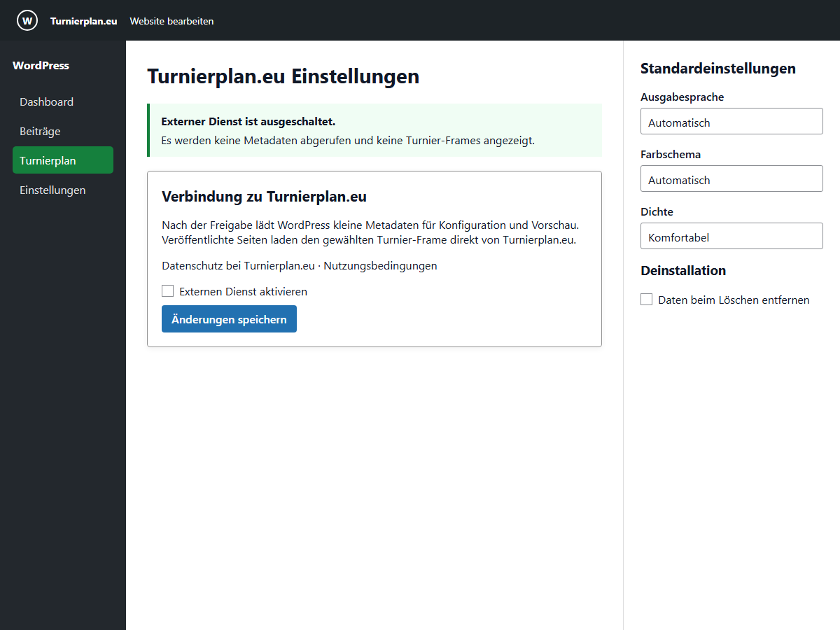Screen dimensions: 840x630
Task: Open Einstellungen in sidebar
Action: point(63,190)
